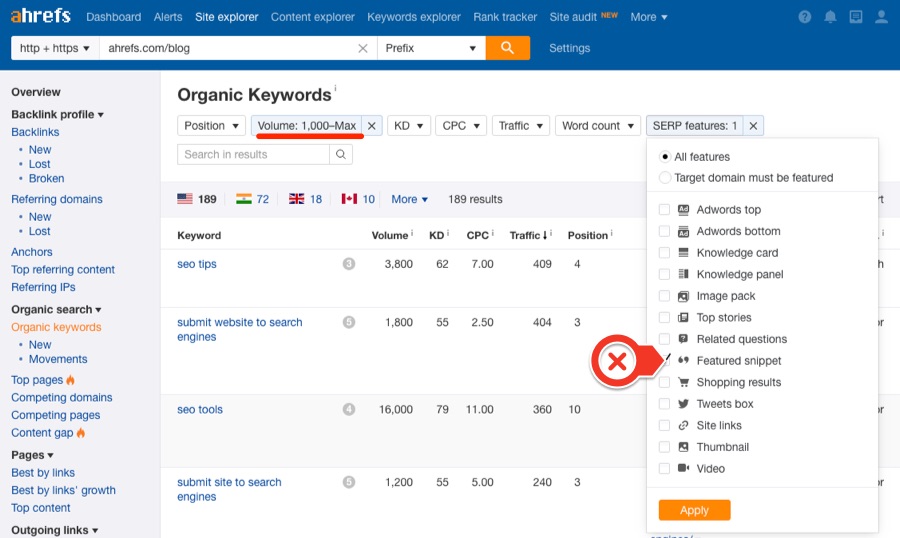Open the http + https protocol dropdown
The image size is (900, 538).
click(55, 48)
